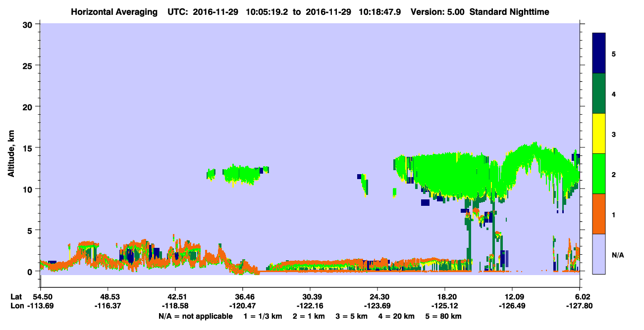Click the longitude value -127.80
The image size is (644, 330).
[579, 306]
